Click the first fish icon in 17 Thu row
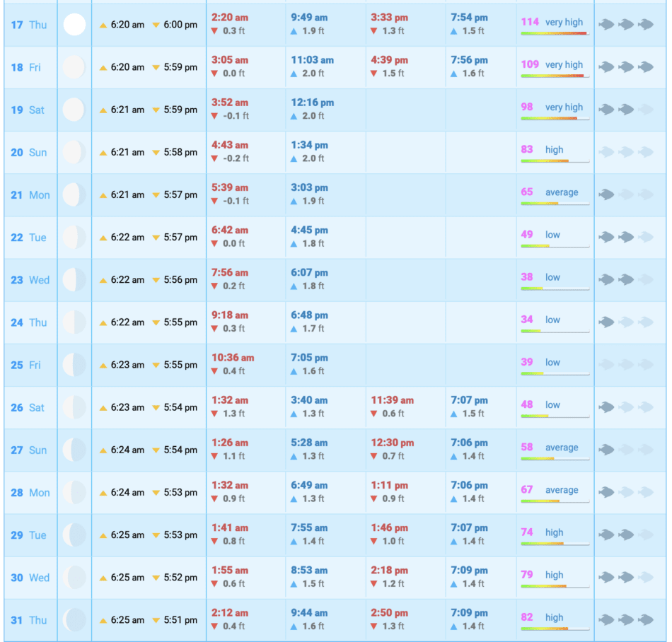This screenshot has height=642, width=672. point(606,25)
